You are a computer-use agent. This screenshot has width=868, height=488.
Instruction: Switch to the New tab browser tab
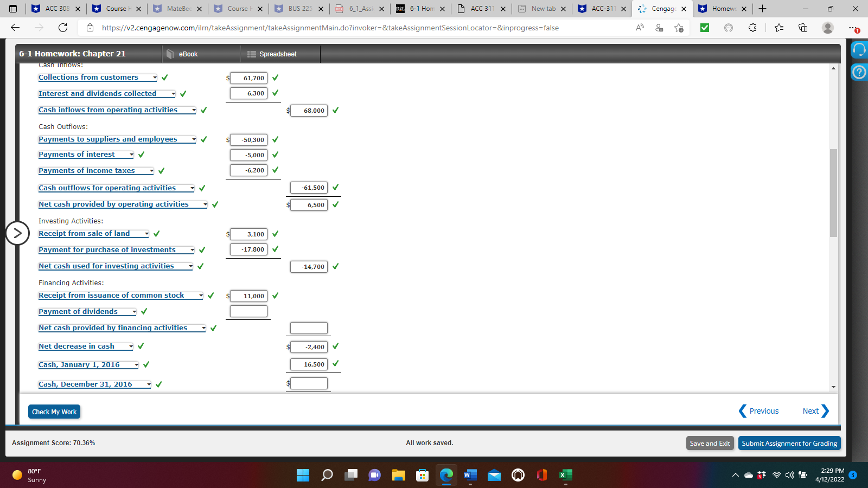[544, 9]
